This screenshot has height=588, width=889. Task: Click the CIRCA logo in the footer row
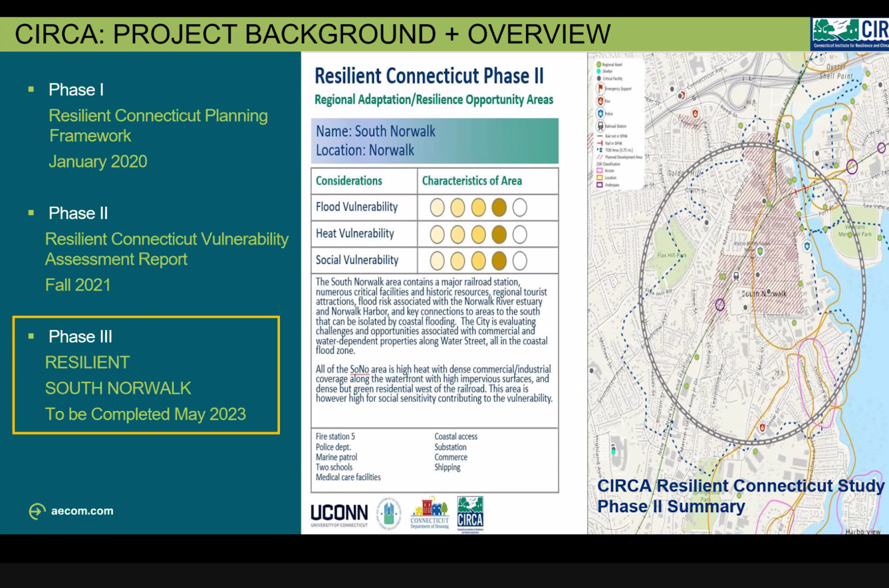(x=470, y=514)
